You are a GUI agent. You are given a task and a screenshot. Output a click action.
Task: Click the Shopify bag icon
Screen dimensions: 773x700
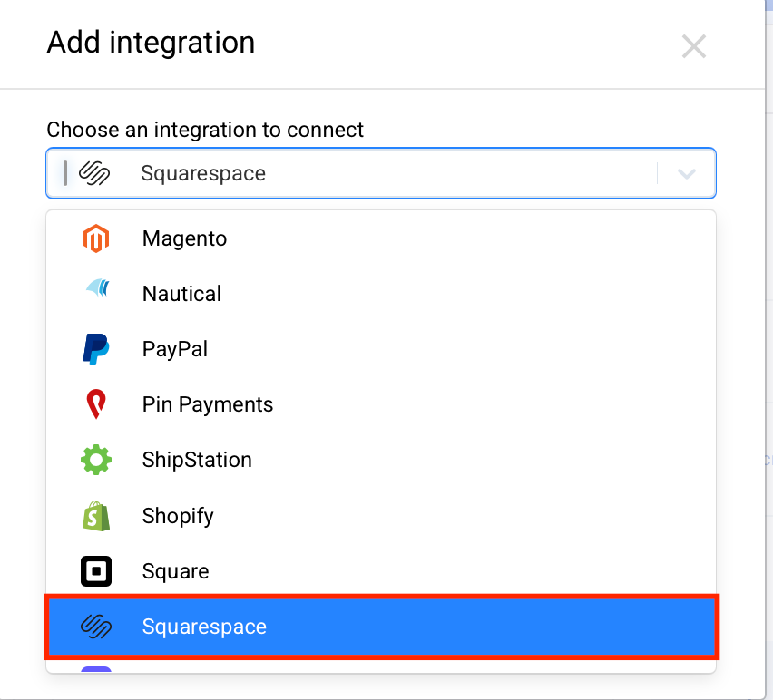[x=96, y=515]
